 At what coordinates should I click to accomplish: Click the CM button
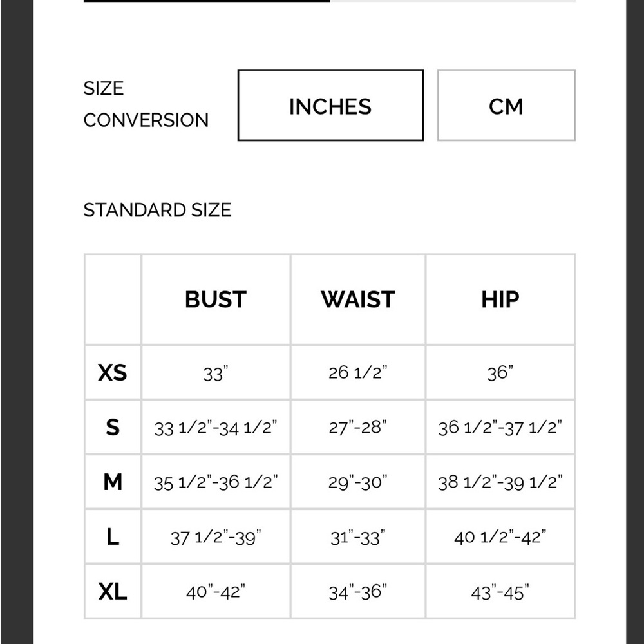pyautogui.click(x=506, y=105)
